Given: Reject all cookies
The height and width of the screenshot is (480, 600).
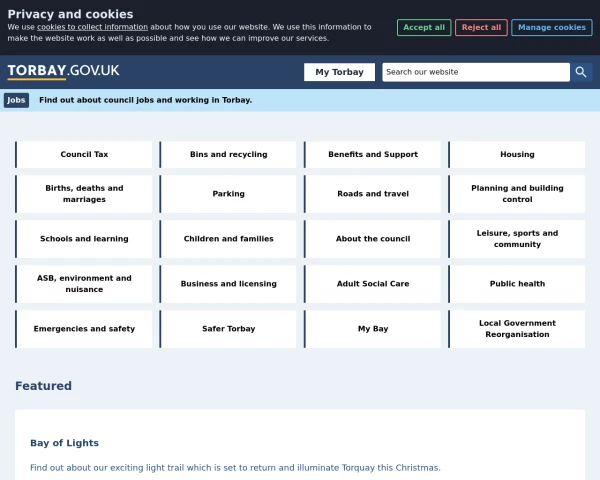Looking at the screenshot, I should click(x=481, y=27).
